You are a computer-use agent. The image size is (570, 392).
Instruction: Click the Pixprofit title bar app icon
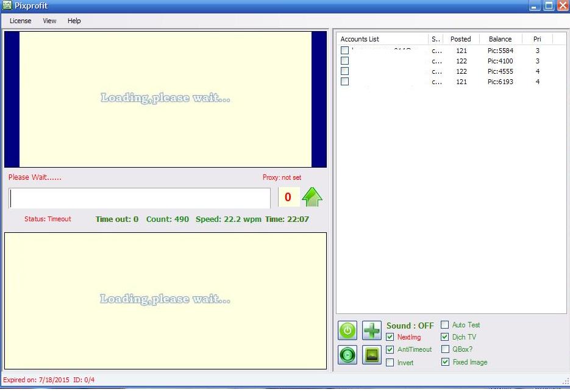pos(7,5)
